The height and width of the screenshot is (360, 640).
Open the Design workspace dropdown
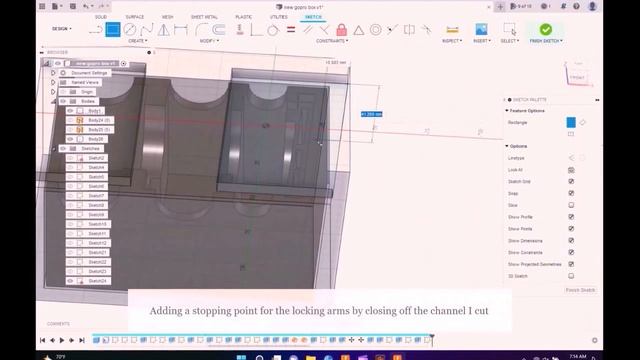62,29
